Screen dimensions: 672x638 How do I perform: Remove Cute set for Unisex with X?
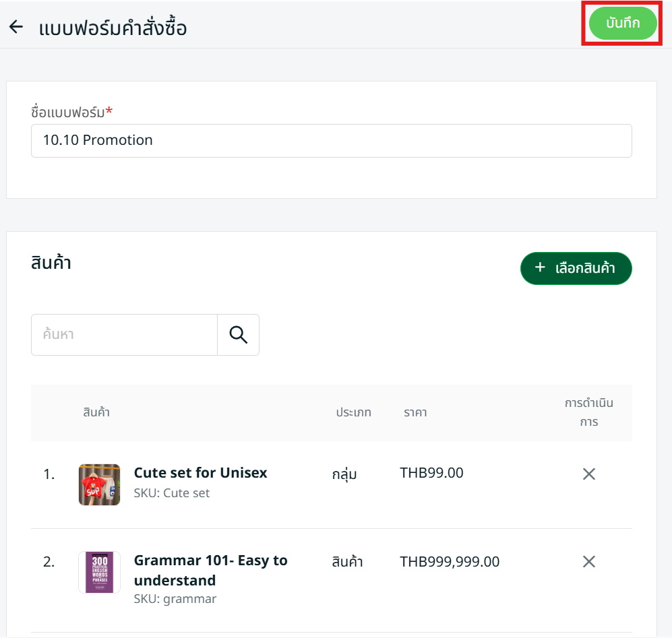(x=588, y=474)
